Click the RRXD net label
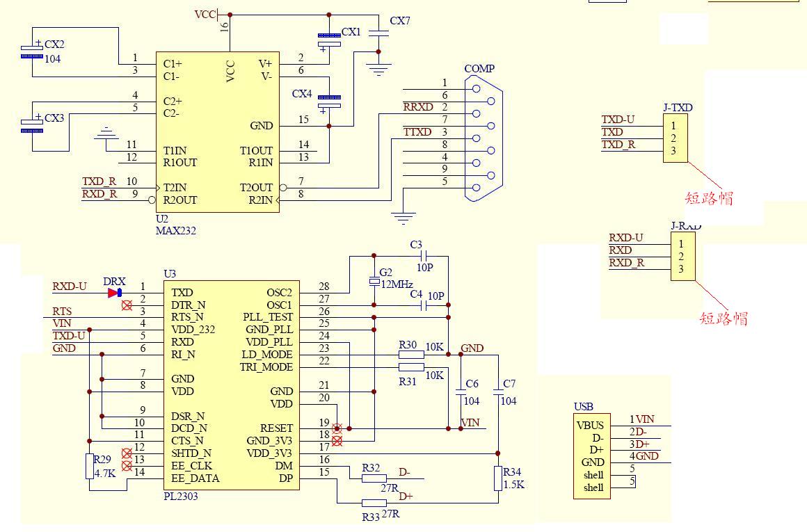The image size is (807, 532). (x=418, y=107)
